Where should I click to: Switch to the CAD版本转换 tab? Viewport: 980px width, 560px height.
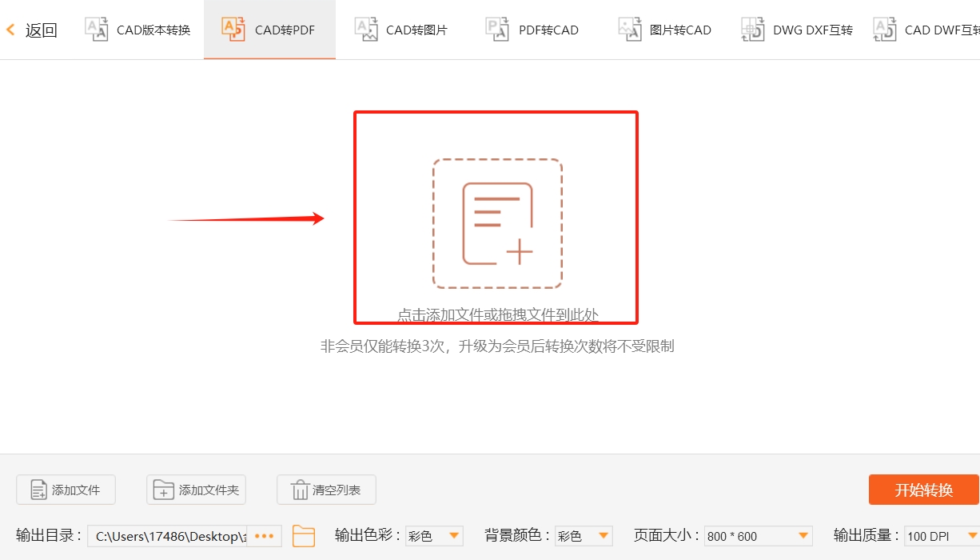coord(137,30)
